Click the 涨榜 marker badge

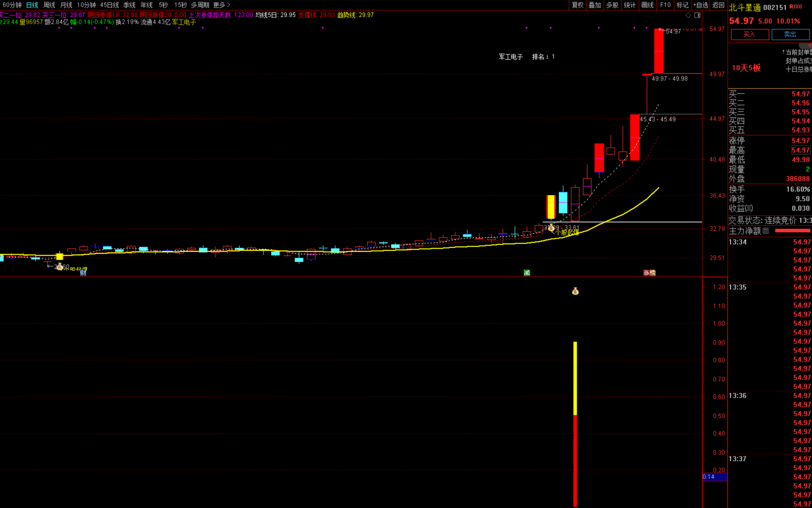pyautogui.click(x=649, y=273)
